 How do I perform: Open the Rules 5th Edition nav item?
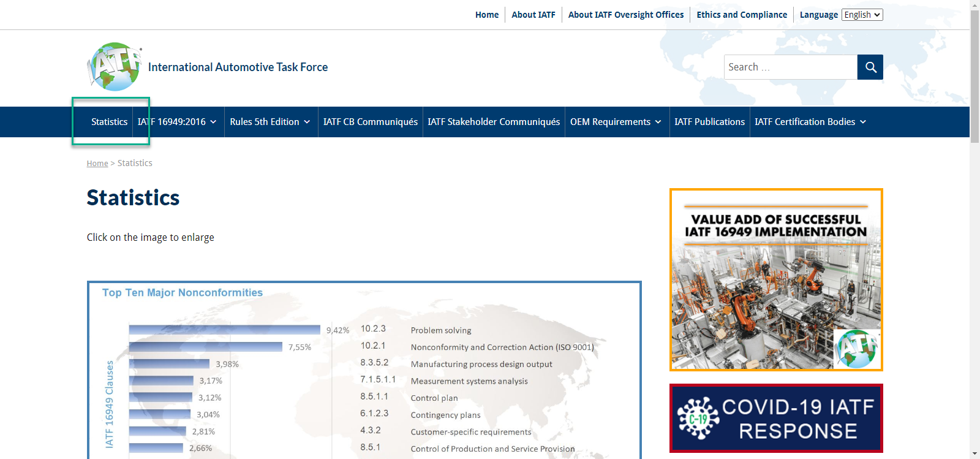tap(265, 122)
